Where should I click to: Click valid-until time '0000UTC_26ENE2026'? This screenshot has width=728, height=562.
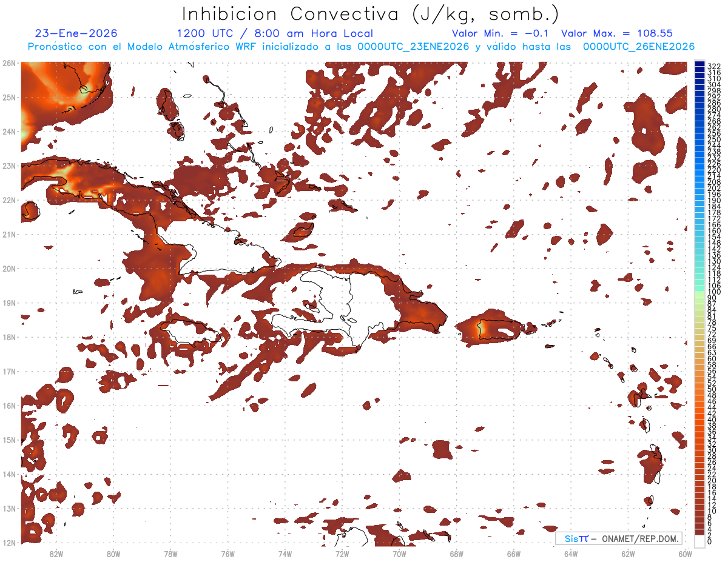click(639, 47)
